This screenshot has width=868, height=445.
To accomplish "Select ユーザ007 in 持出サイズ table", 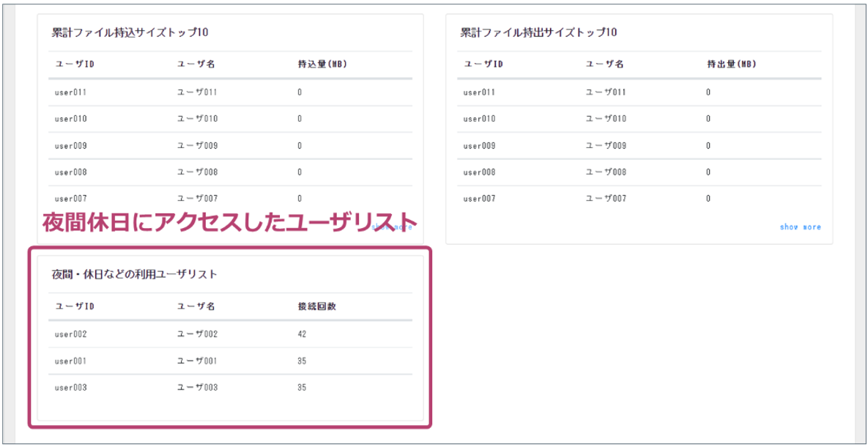I will tap(606, 199).
